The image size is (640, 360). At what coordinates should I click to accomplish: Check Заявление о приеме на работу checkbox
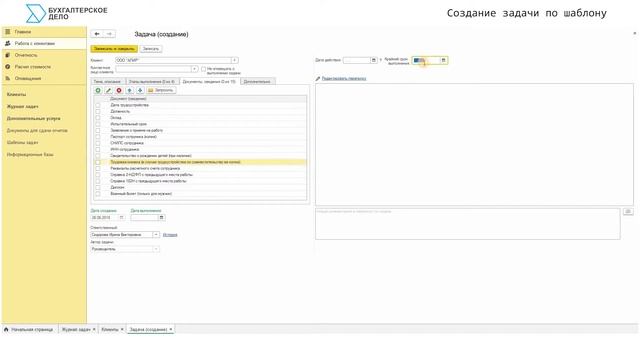[x=98, y=131]
